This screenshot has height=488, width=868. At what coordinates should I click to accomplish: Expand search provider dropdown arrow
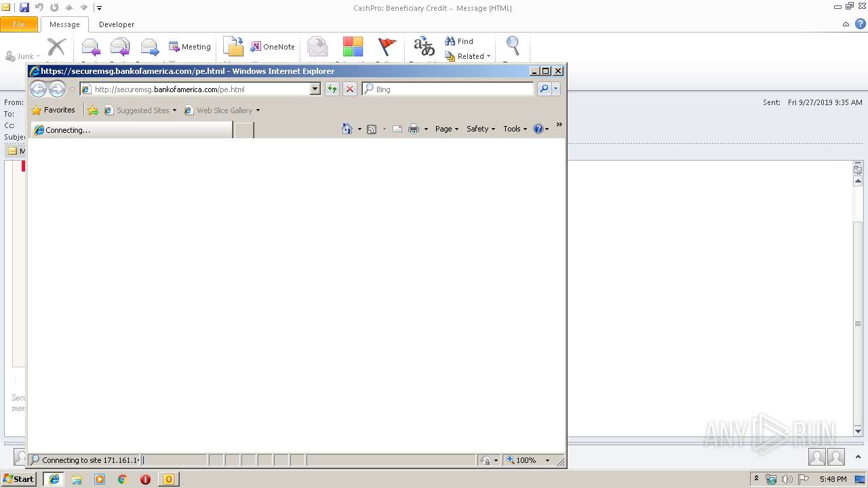point(556,89)
